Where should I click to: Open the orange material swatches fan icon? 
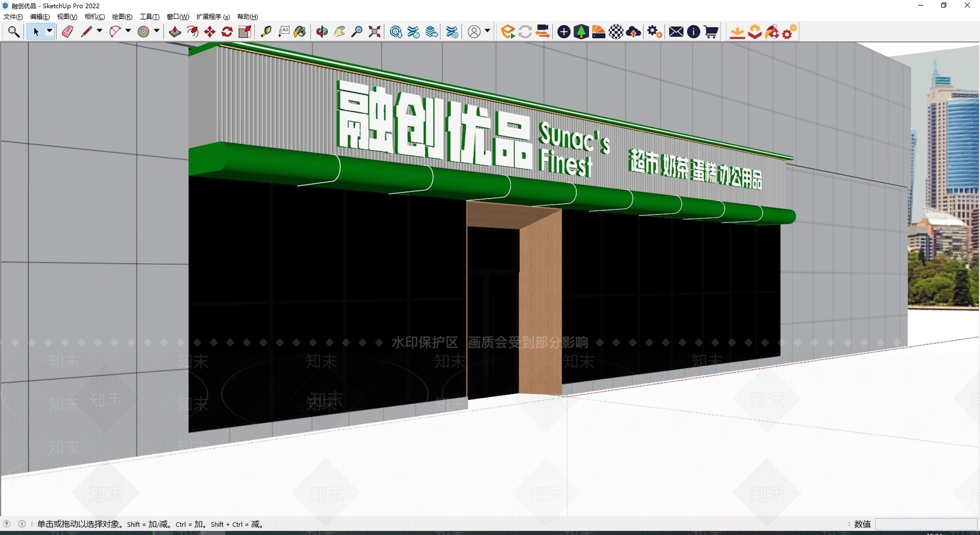click(x=598, y=32)
